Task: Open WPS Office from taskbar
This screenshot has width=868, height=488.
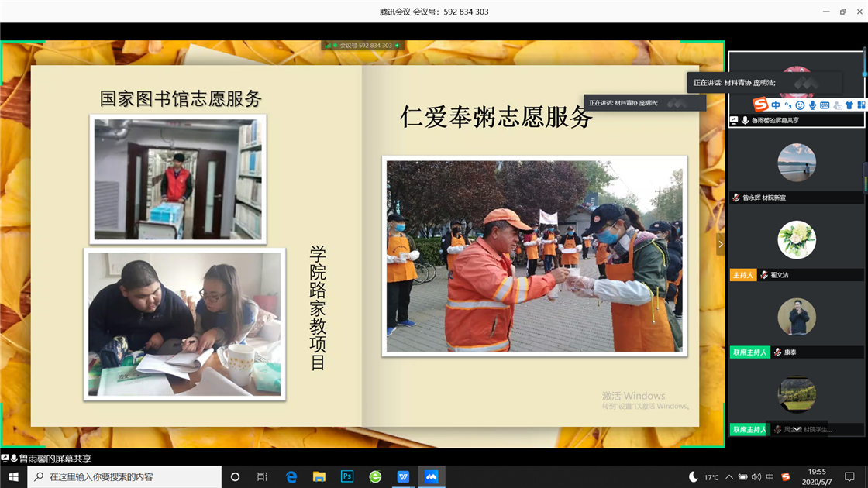Action: (403, 476)
